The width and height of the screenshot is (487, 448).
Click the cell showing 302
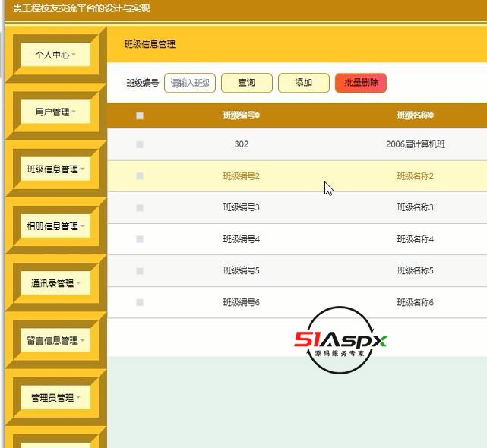pos(242,144)
